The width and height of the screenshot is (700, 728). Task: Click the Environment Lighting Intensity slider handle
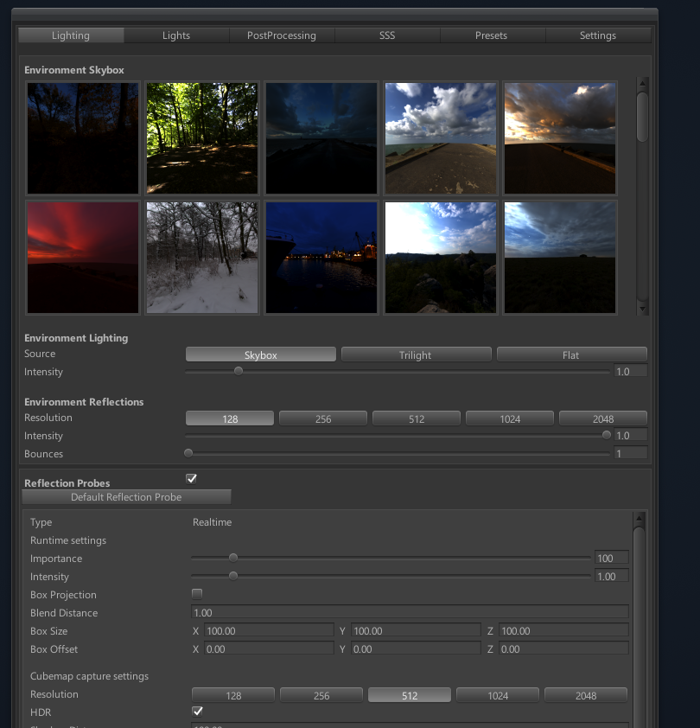tap(239, 371)
